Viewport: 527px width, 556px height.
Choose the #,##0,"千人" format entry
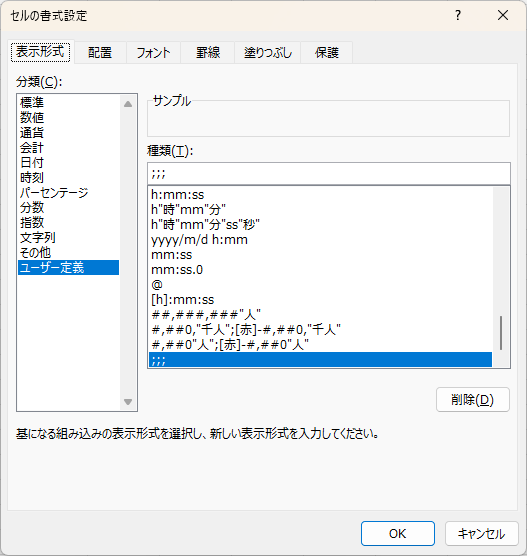[x=321, y=330]
